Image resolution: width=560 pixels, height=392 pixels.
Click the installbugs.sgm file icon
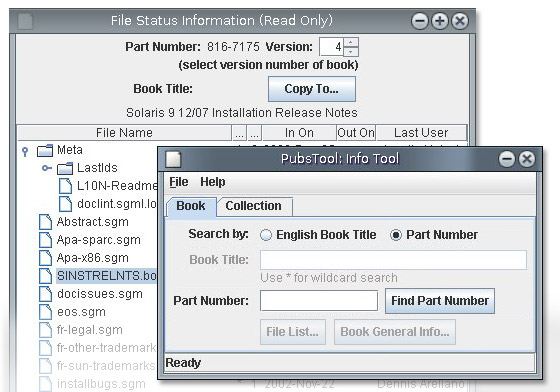(45, 384)
